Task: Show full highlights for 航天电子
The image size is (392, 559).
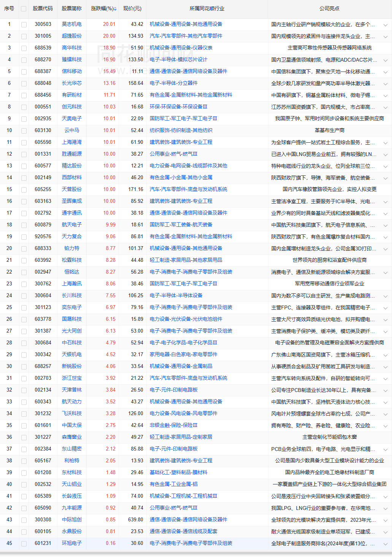Action: tap(385, 225)
